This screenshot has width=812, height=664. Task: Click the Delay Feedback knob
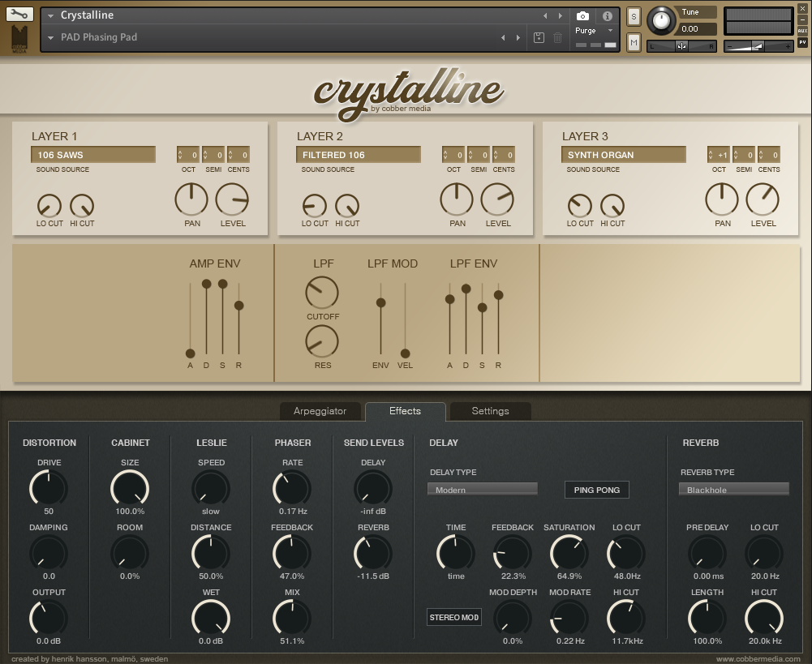point(512,553)
